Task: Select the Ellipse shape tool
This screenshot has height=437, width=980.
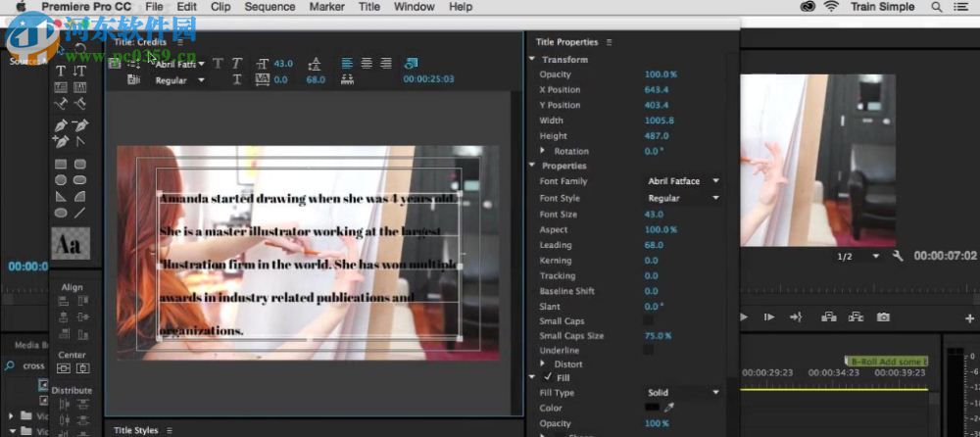Action: point(61,214)
